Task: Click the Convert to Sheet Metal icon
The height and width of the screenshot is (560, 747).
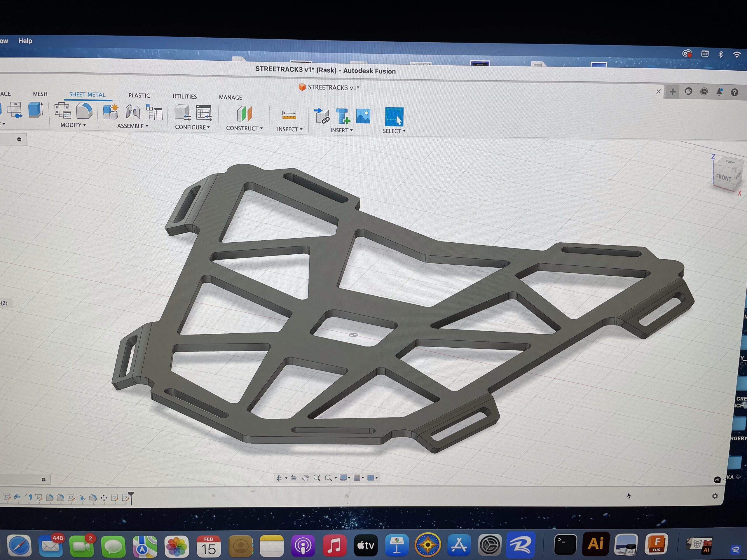Action: coord(84,111)
